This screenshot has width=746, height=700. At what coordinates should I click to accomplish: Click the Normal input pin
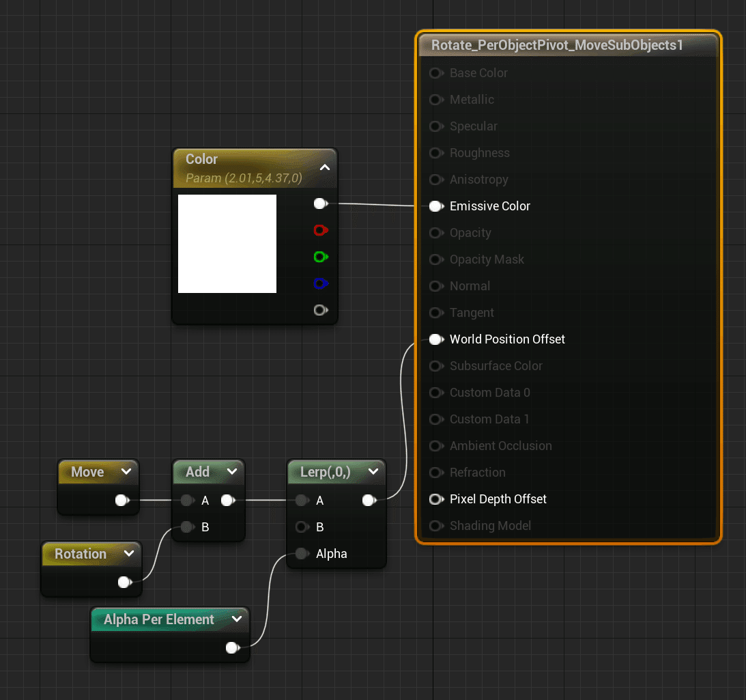pos(436,286)
